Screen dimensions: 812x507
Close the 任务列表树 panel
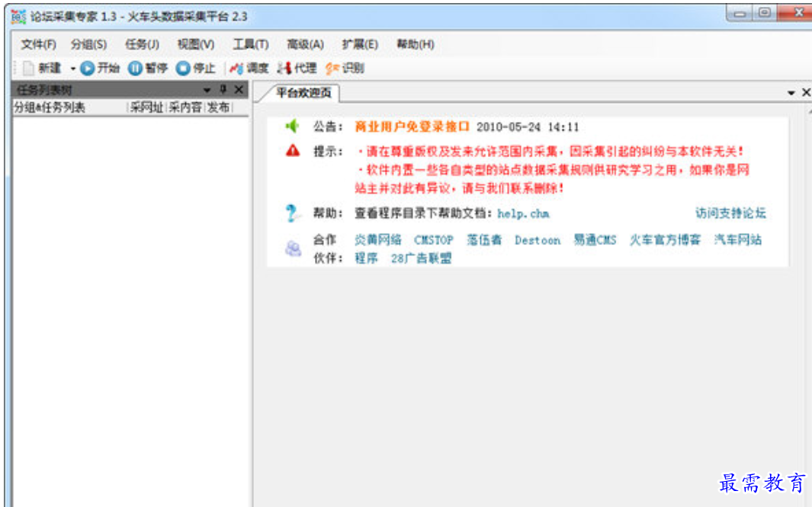click(239, 90)
